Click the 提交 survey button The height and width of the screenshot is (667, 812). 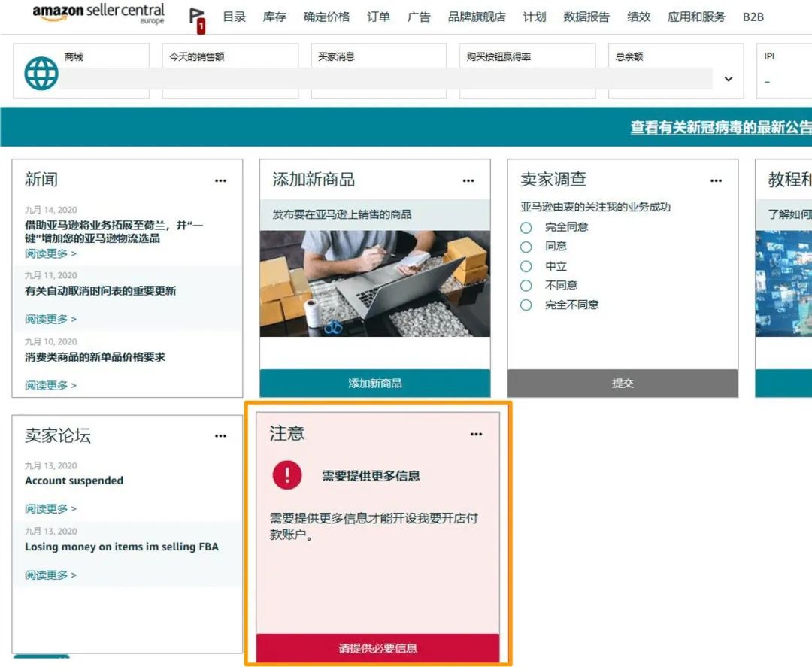(x=623, y=383)
